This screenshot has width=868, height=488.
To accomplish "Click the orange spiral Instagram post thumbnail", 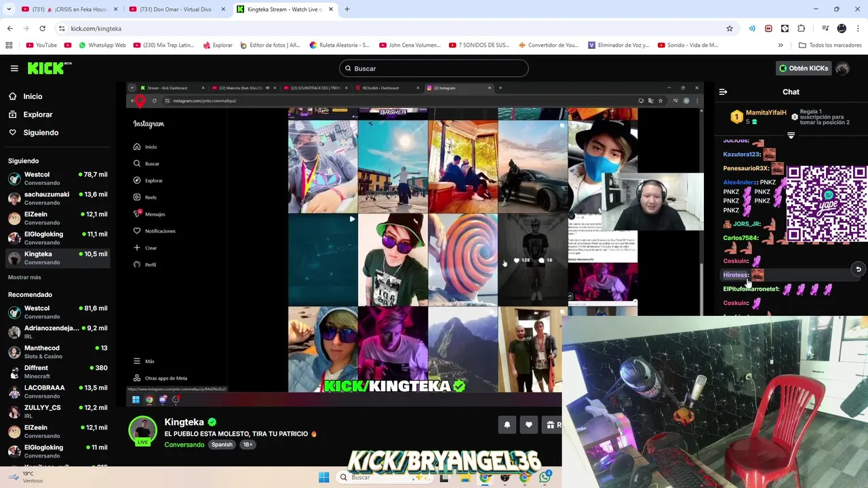I will pyautogui.click(x=463, y=260).
